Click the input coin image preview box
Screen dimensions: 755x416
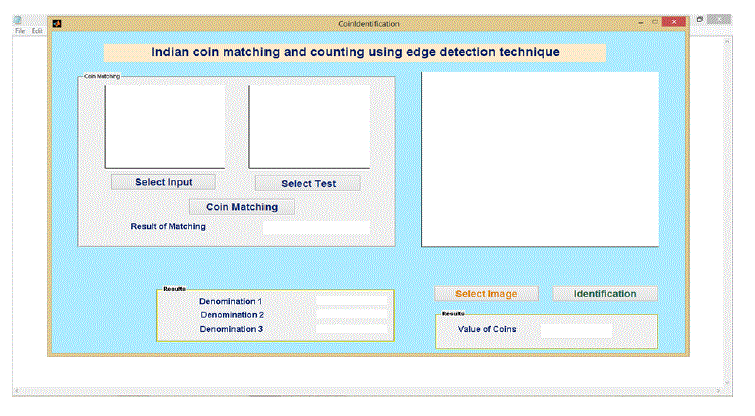pos(165,126)
